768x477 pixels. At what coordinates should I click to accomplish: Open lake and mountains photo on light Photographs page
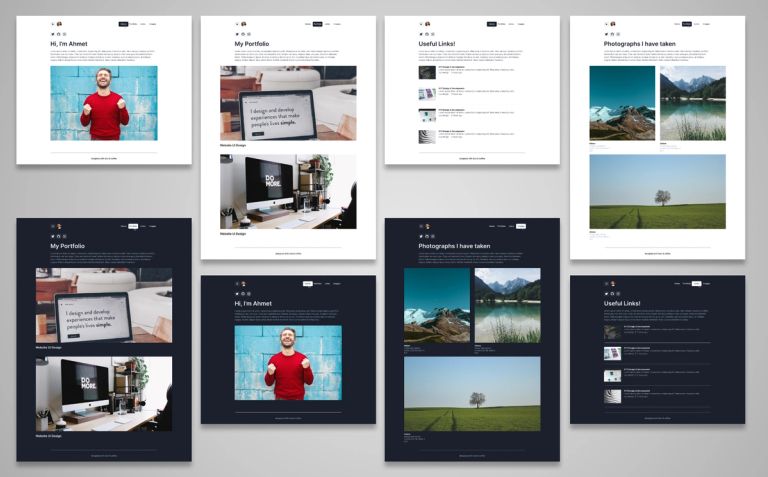[x=693, y=103]
